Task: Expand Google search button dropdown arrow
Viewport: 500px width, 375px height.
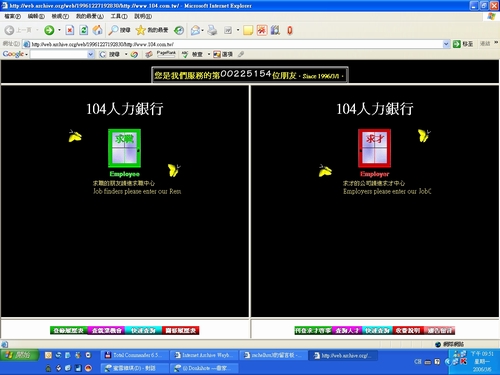Action: click(126, 54)
